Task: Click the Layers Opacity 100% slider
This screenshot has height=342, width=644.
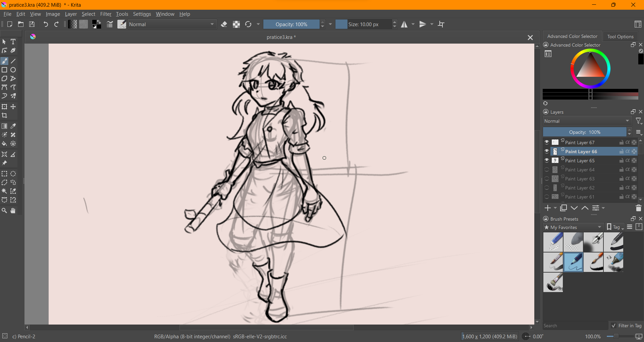Action: pos(585,132)
